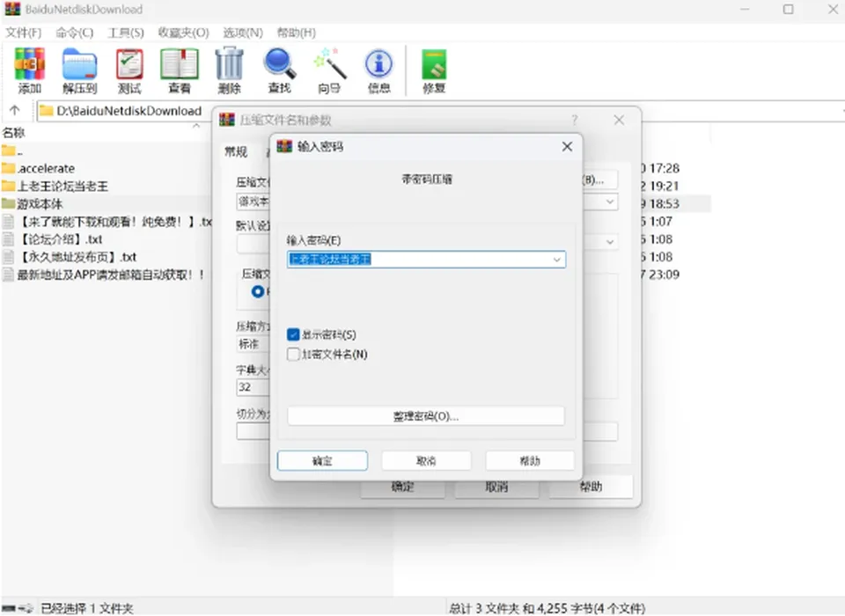Viewport: 845px width, 616px height.
Task: Open the View (查看) book icon
Action: [x=180, y=64]
